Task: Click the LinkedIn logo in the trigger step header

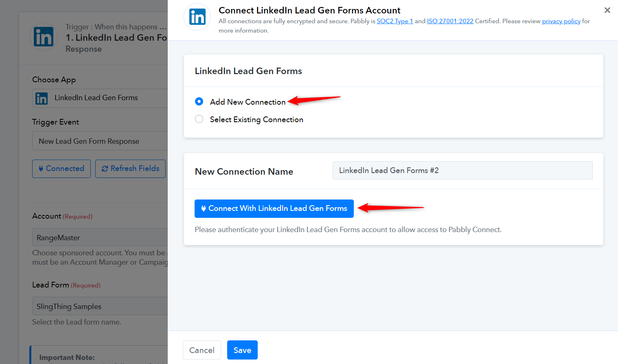Action: [x=44, y=37]
